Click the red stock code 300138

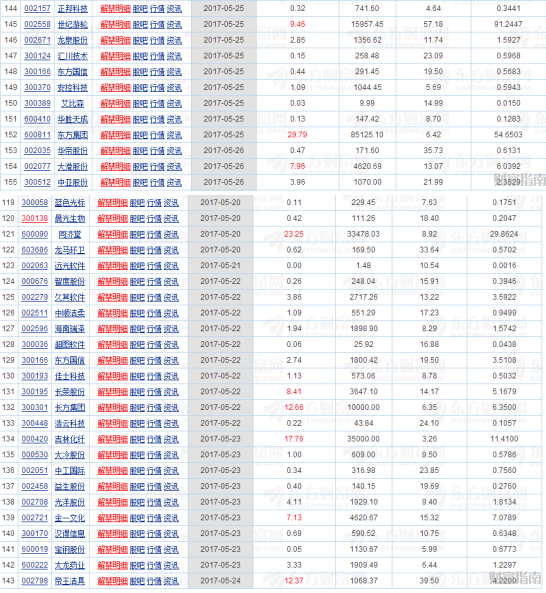[35, 218]
